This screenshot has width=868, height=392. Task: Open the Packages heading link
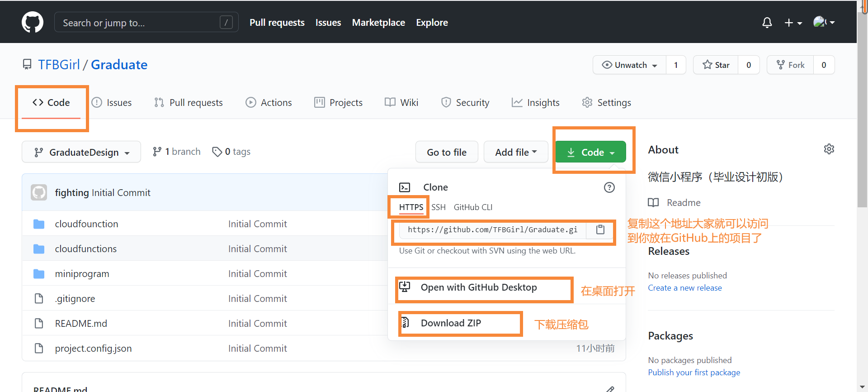click(670, 336)
